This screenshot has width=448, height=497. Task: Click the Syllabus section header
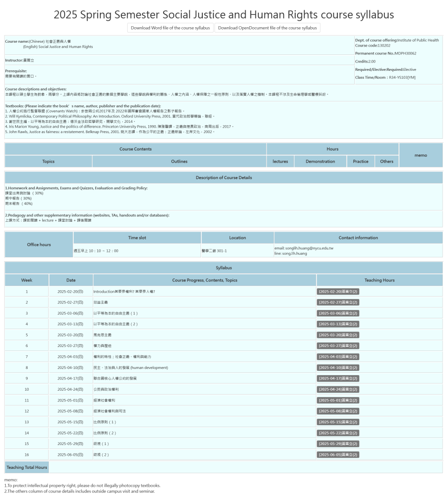click(x=224, y=267)
